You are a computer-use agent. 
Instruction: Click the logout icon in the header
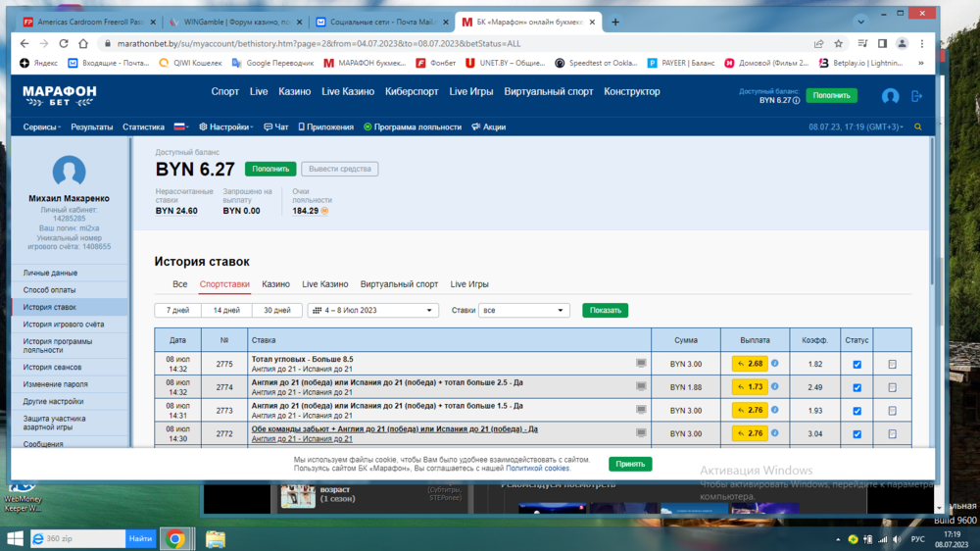917,96
